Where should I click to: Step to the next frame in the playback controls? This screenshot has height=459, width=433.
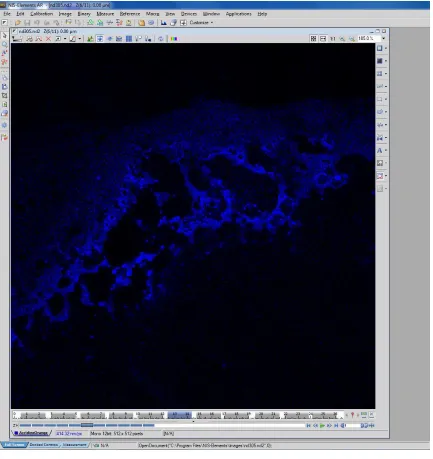(x=329, y=426)
